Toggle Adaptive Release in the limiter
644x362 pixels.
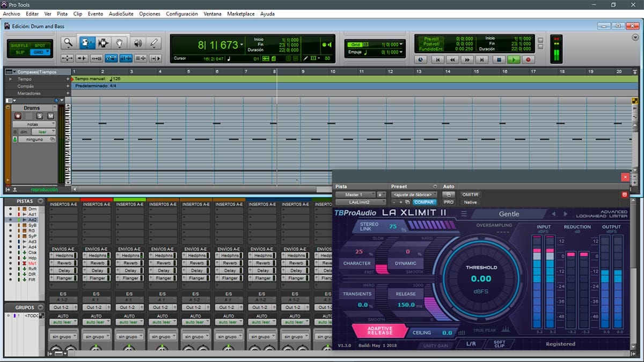pos(380,330)
